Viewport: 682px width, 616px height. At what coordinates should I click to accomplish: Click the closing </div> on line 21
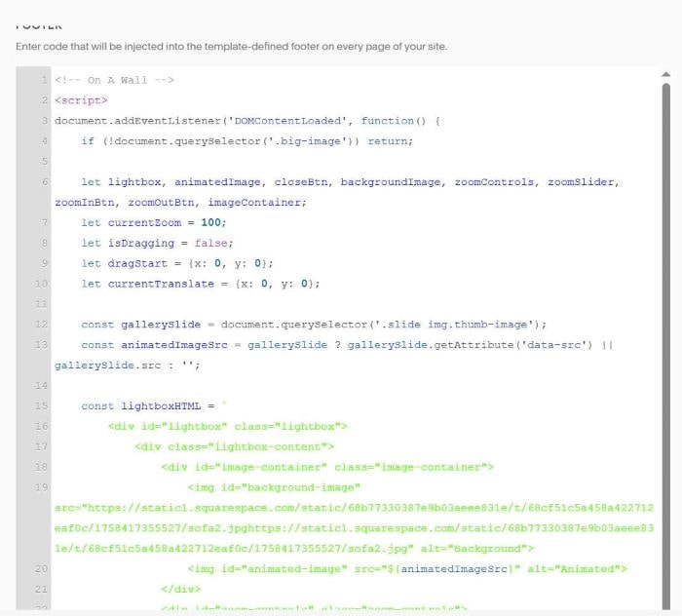coord(181,589)
